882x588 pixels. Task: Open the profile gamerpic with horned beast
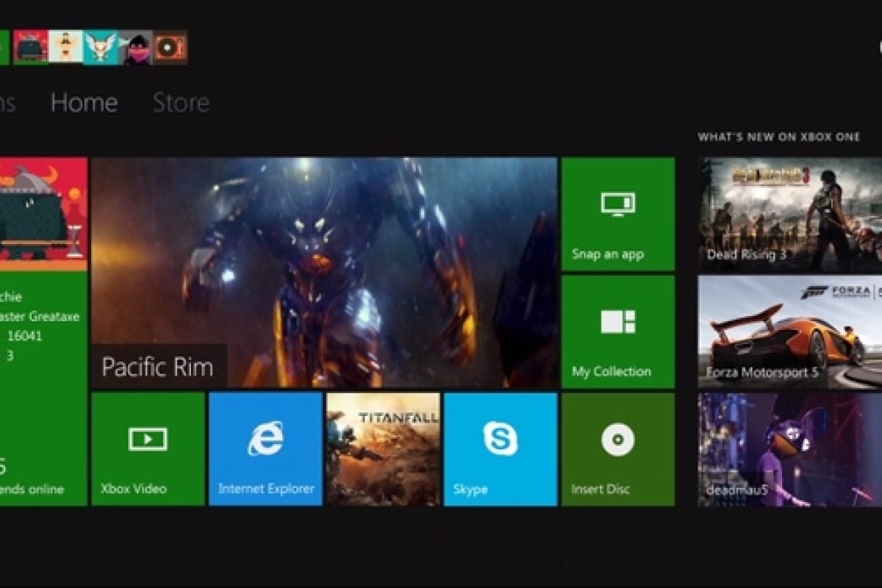click(43, 214)
